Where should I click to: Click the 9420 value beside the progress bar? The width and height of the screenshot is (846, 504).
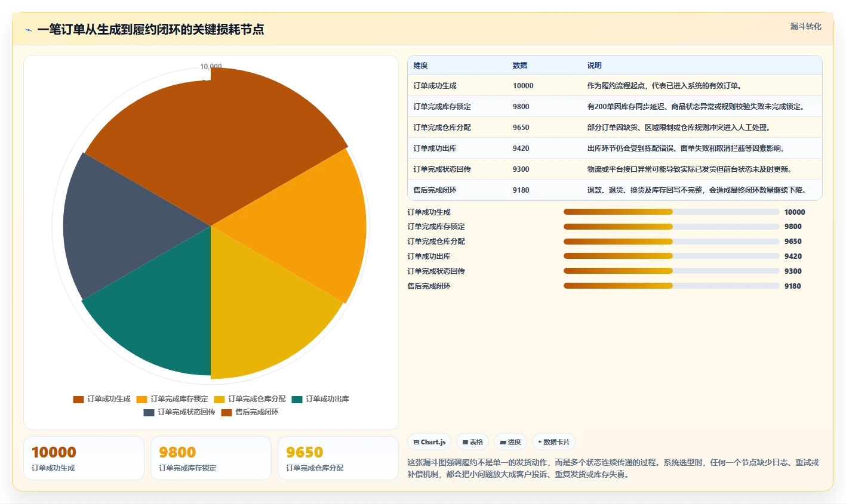793,256
